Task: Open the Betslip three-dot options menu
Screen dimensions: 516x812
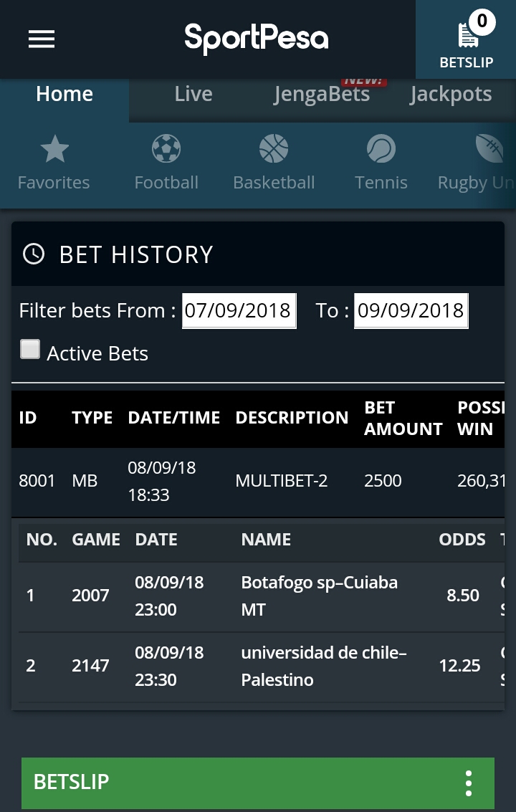Action: click(469, 783)
